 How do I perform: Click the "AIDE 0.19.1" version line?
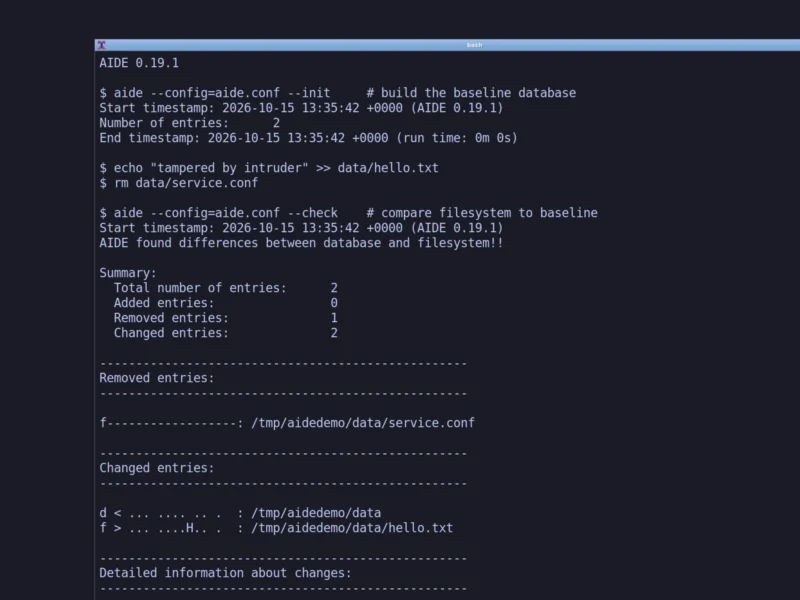[x=139, y=63]
